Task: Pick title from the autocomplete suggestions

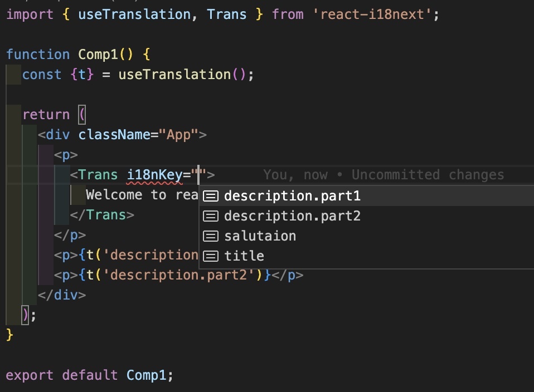Action: [x=244, y=256]
